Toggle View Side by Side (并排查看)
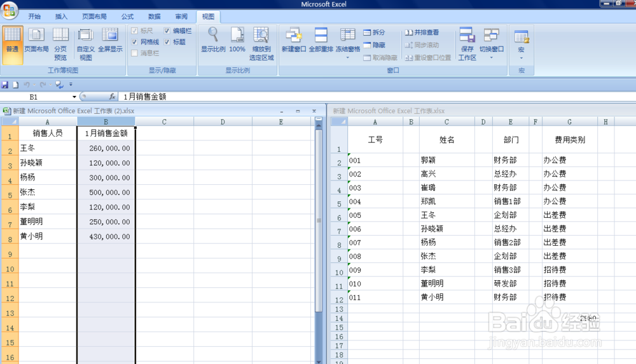The width and height of the screenshot is (636, 364). click(422, 32)
